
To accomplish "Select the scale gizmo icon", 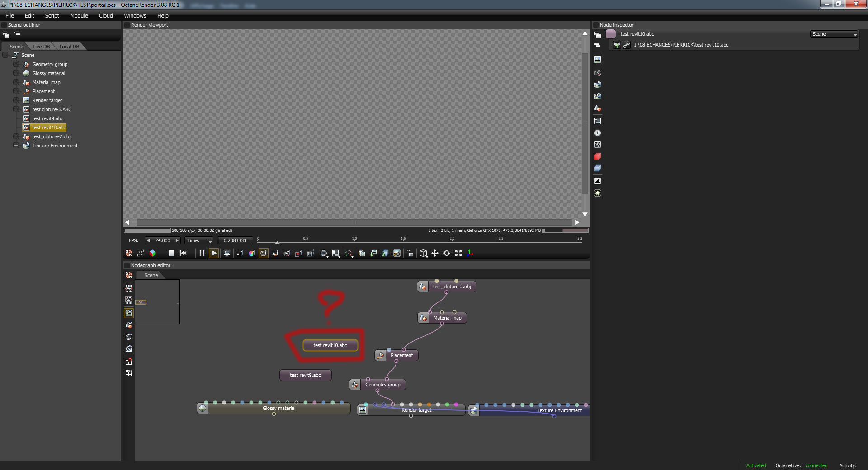I will pyautogui.click(x=458, y=253).
